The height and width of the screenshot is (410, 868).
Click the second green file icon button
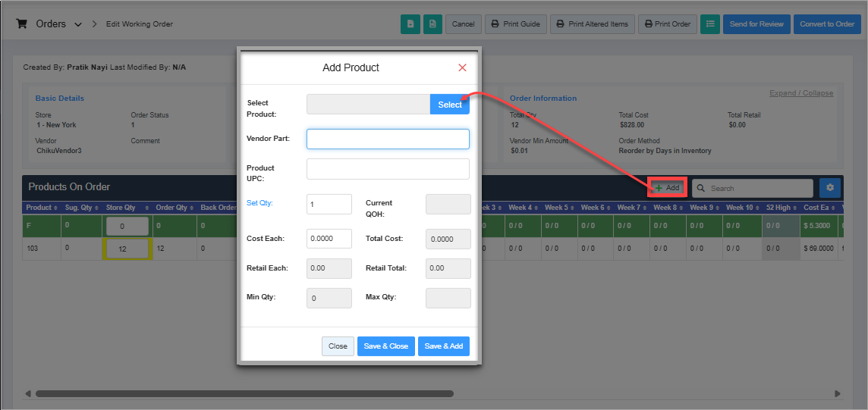pos(432,24)
